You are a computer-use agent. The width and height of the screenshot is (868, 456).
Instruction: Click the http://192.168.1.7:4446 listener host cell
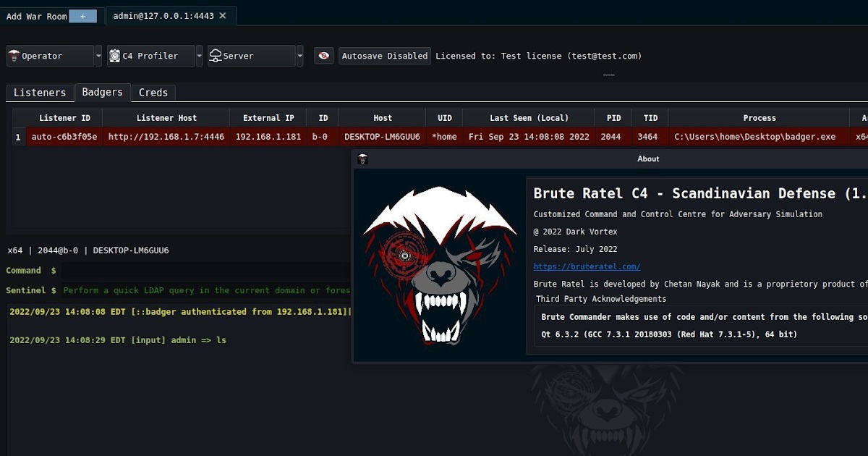point(166,136)
